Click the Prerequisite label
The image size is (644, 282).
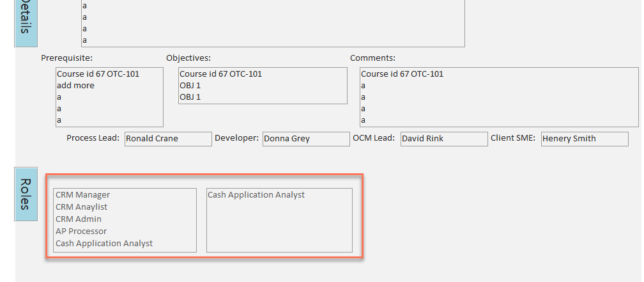[67, 58]
